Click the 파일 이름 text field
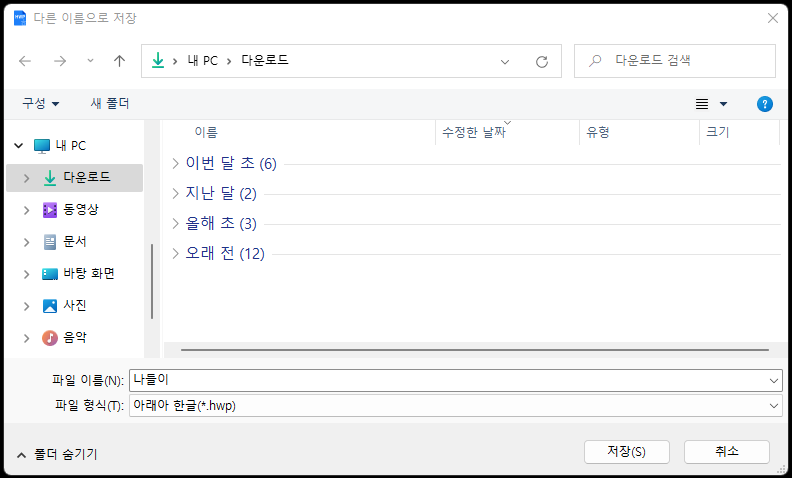This screenshot has width=792, height=478. pyautogui.click(x=448, y=380)
